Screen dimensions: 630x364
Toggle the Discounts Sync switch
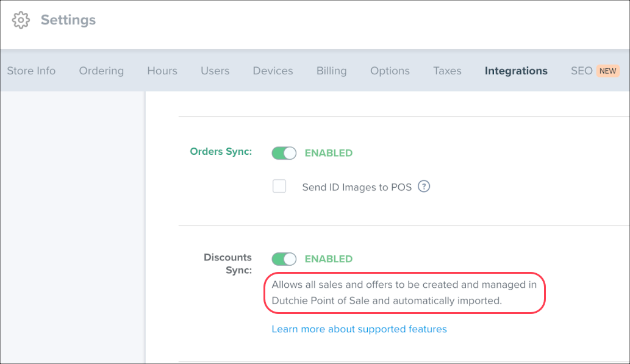(x=284, y=259)
